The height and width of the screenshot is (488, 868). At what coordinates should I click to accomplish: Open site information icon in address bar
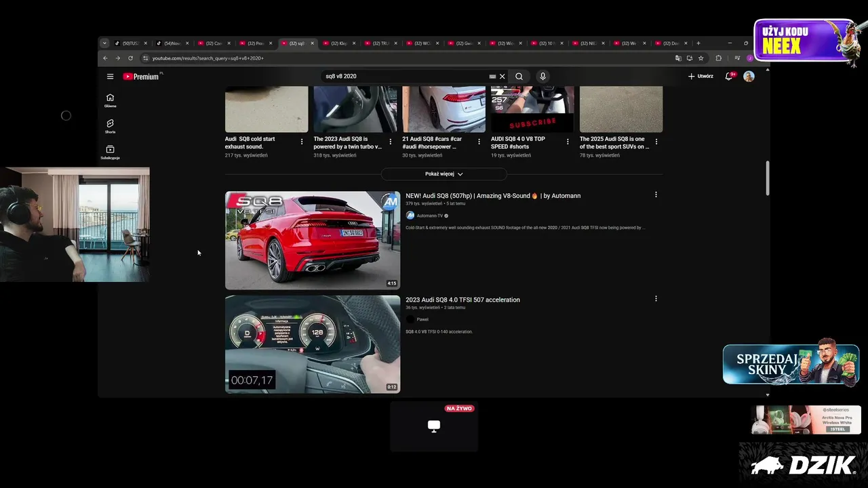point(145,58)
